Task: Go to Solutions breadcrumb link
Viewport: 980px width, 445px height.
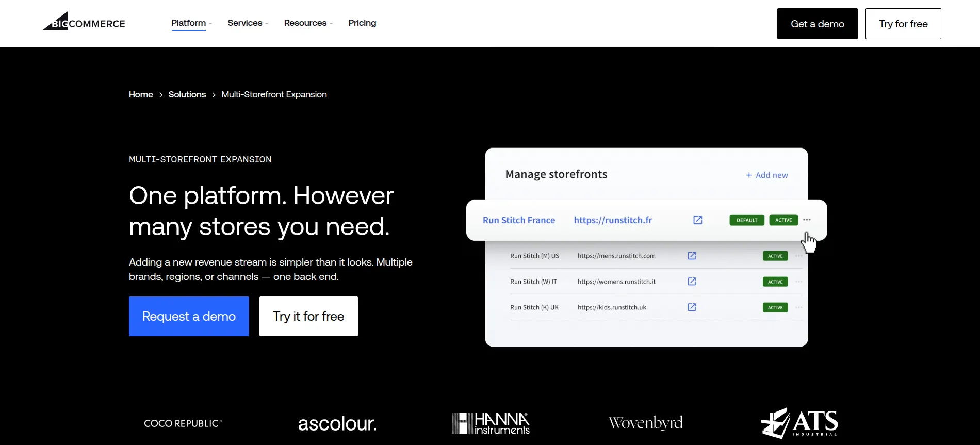Action: tap(187, 94)
